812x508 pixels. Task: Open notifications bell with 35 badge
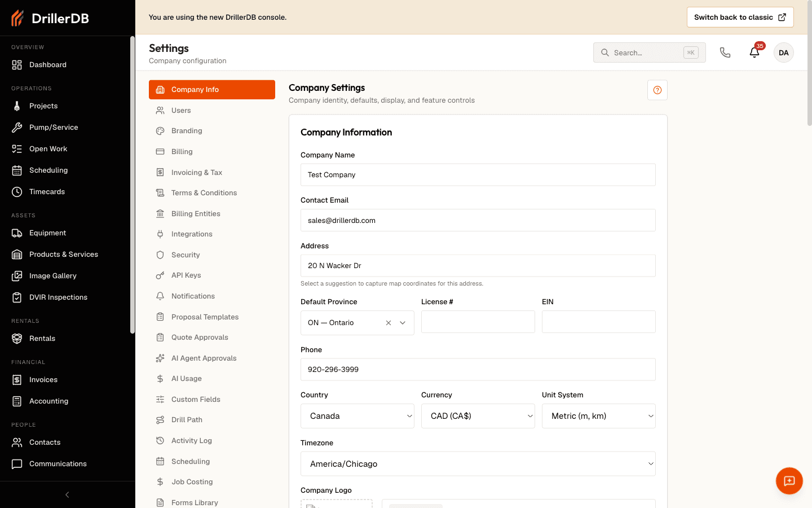click(754, 52)
